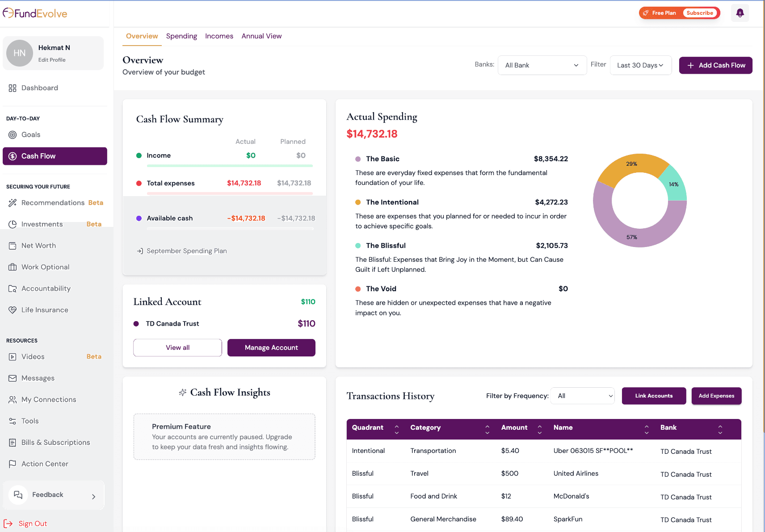The image size is (765, 532).
Task: Click the FundEvolve logo
Action: coord(35,13)
